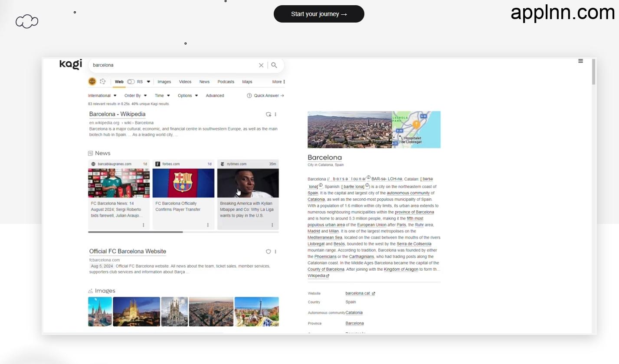Click the Start your journey button
The image size is (619, 364).
(319, 14)
